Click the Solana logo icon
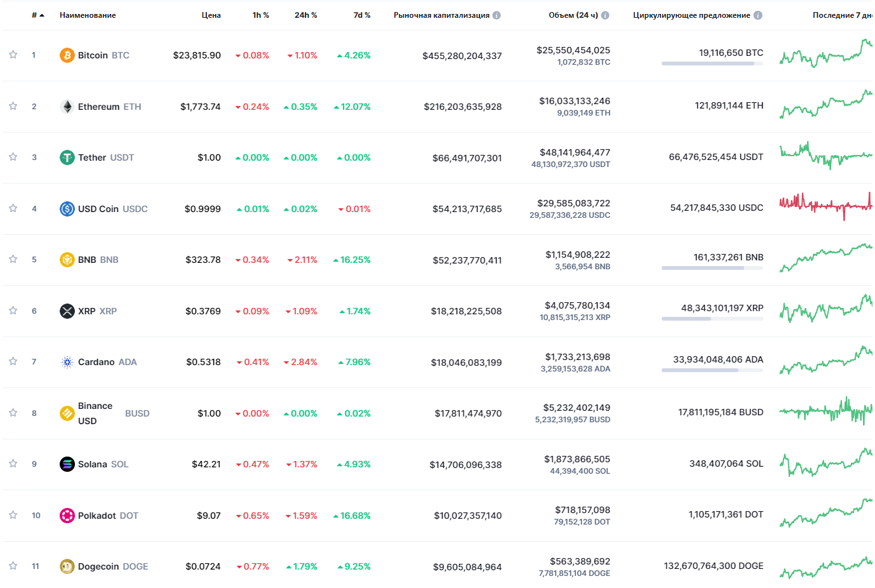Screen dimensions: 875x588 pyautogui.click(x=67, y=464)
